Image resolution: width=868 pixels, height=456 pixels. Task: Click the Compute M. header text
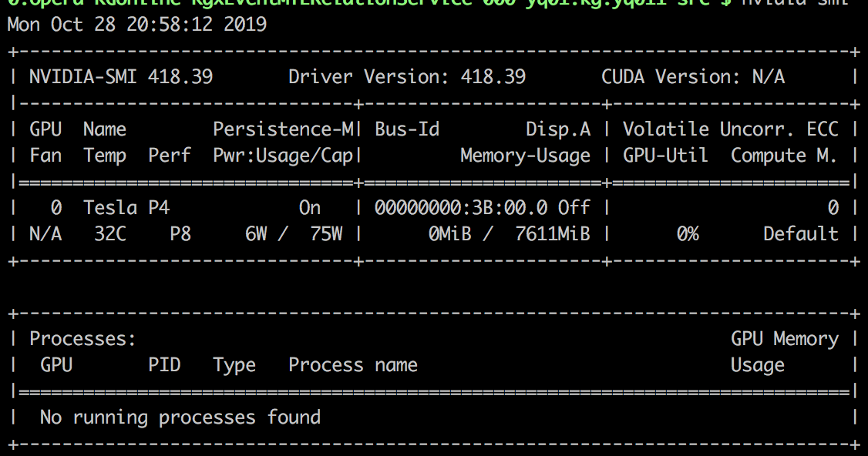[x=784, y=156]
